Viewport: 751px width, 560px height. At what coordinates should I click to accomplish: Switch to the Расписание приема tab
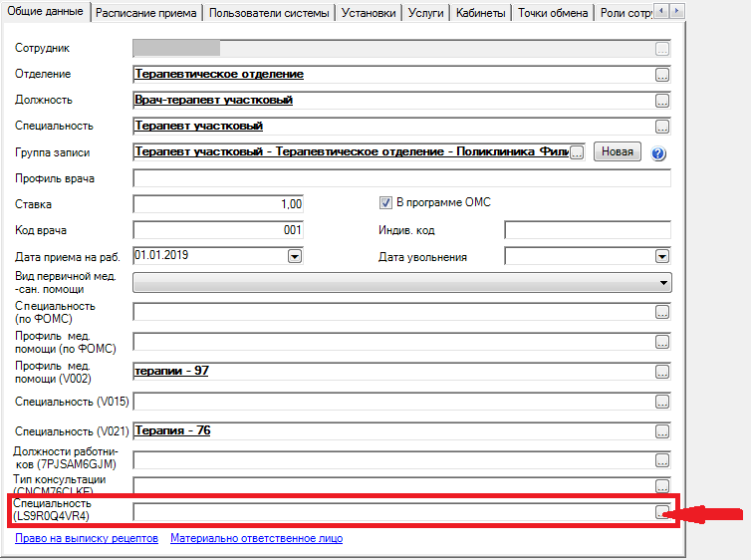click(147, 12)
